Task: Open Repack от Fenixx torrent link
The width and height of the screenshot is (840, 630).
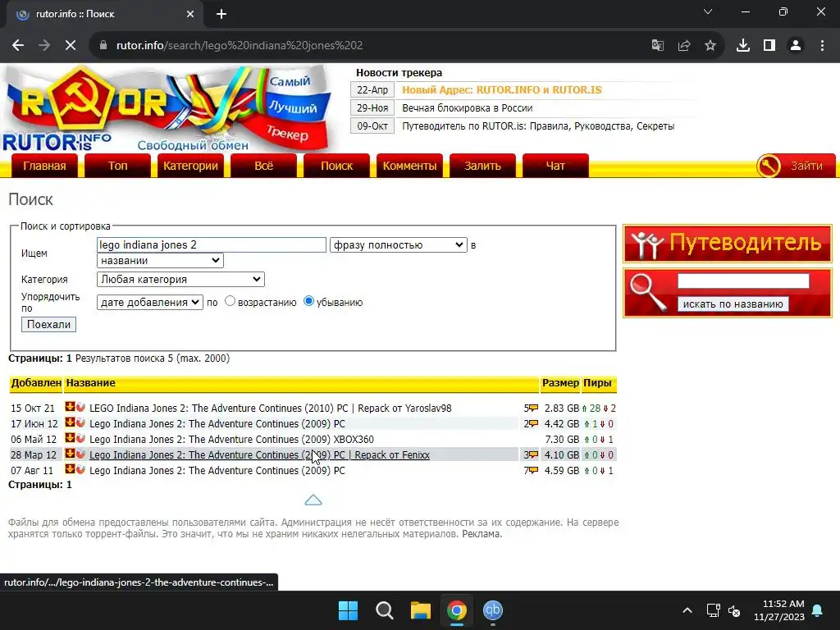Action: [259, 454]
